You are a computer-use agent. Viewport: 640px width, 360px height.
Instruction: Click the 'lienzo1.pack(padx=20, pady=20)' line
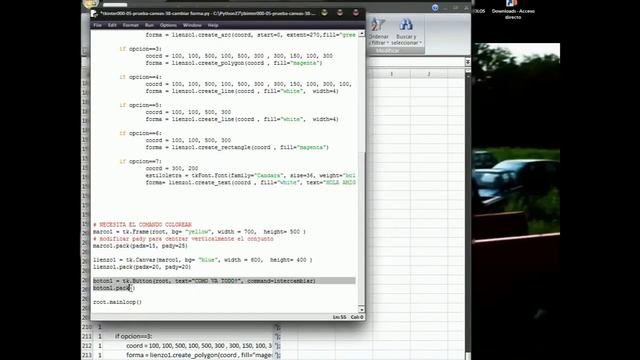click(x=142, y=267)
